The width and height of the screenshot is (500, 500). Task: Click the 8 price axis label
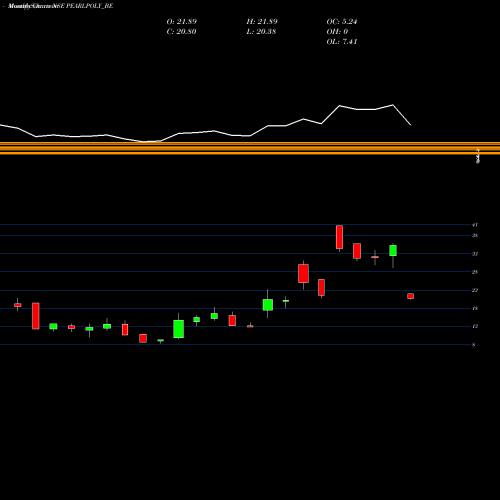pos(473,345)
